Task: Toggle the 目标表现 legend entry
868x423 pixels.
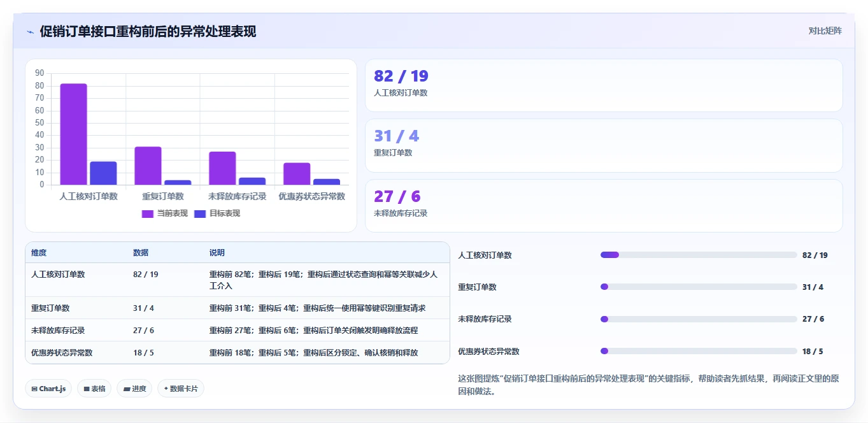Action: coord(217,213)
